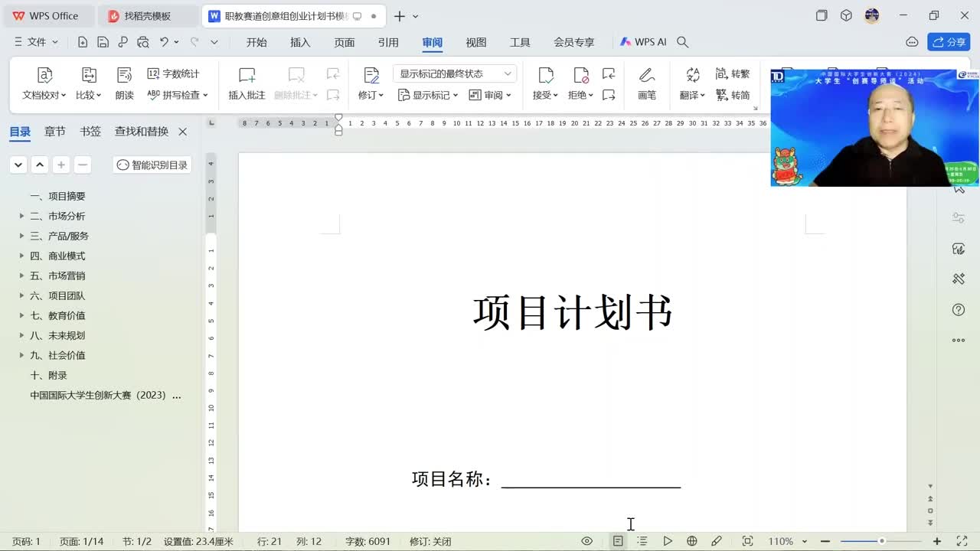Expand the 九、社会价值 outline item

click(21, 355)
